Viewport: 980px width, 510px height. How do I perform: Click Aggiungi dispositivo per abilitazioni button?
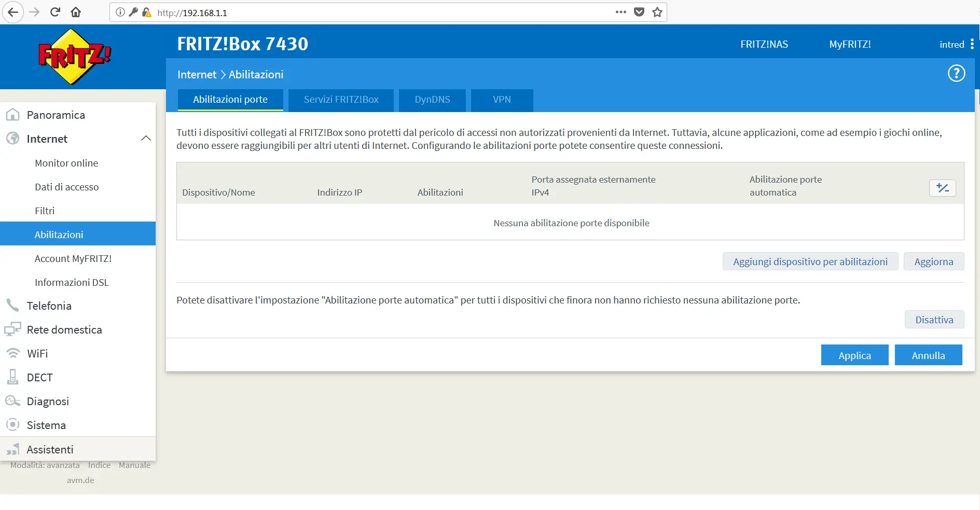[810, 261]
